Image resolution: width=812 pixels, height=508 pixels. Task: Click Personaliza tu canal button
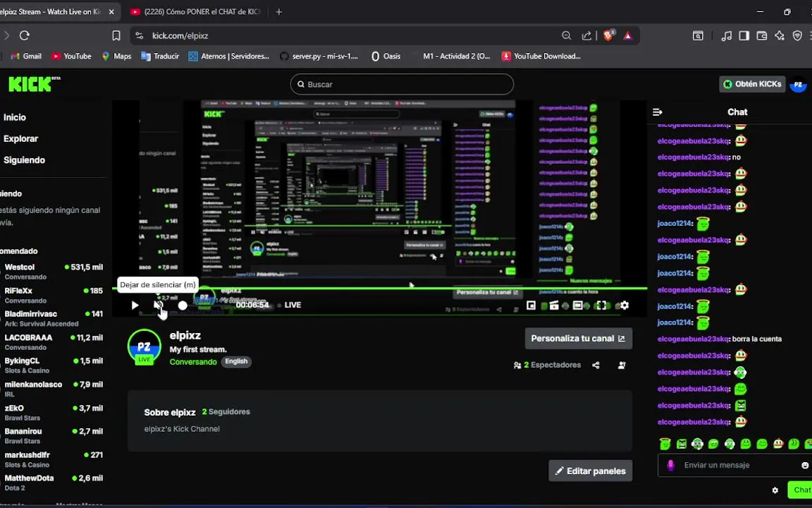point(579,339)
